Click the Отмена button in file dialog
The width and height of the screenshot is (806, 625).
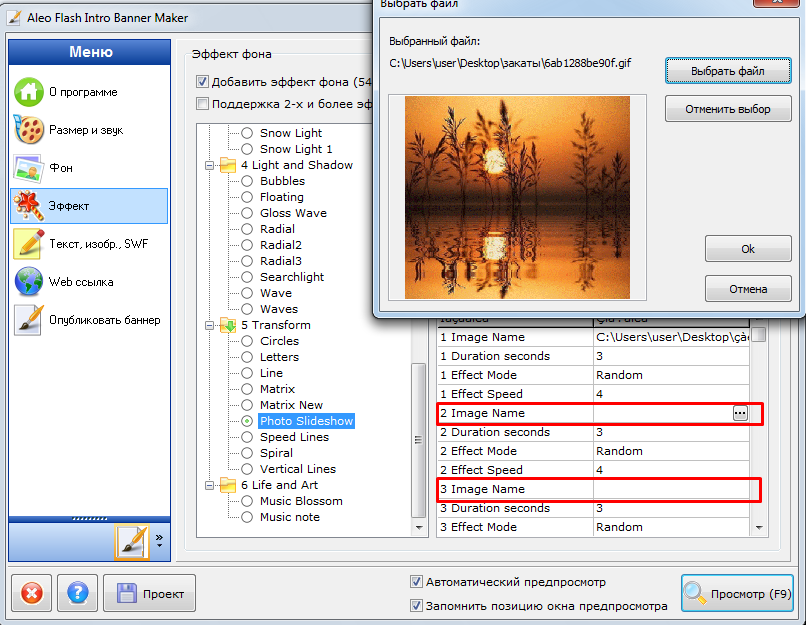748,288
